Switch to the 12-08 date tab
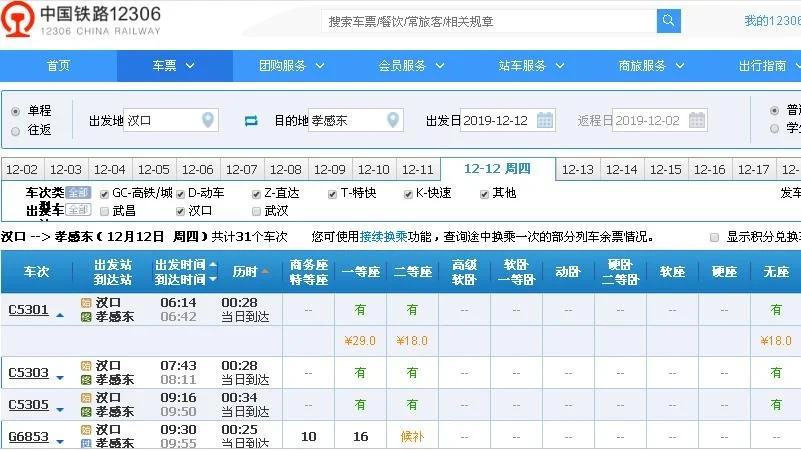Screen dimensions: 801x450 (286, 169)
